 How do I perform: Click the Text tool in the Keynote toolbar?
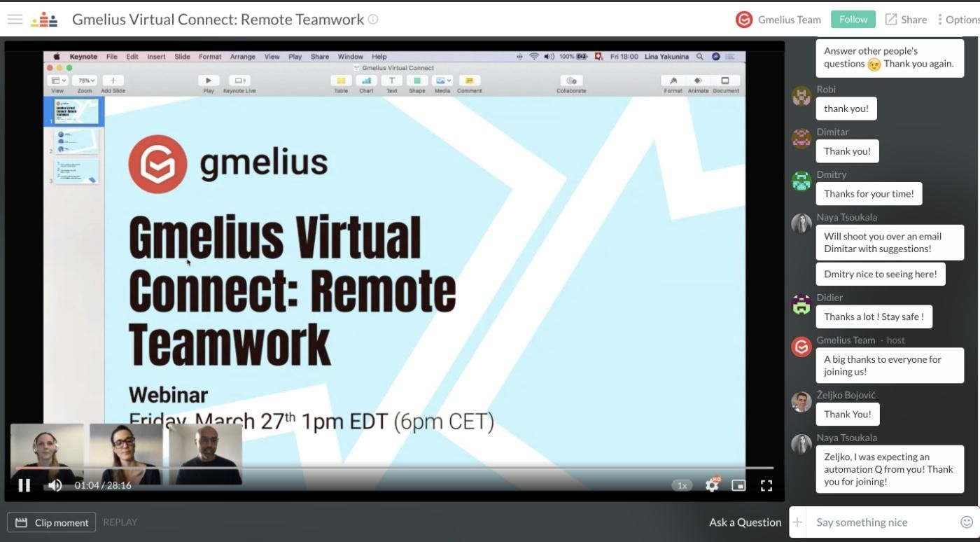392,81
